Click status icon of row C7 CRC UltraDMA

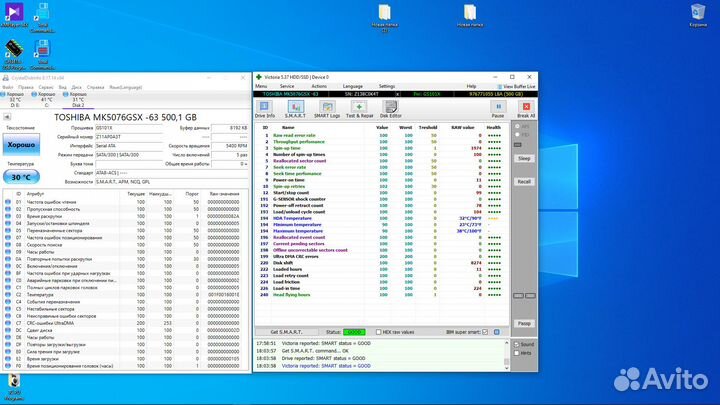click(x=8, y=323)
